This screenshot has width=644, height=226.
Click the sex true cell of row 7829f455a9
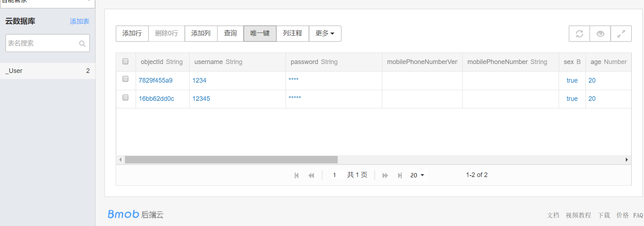572,80
